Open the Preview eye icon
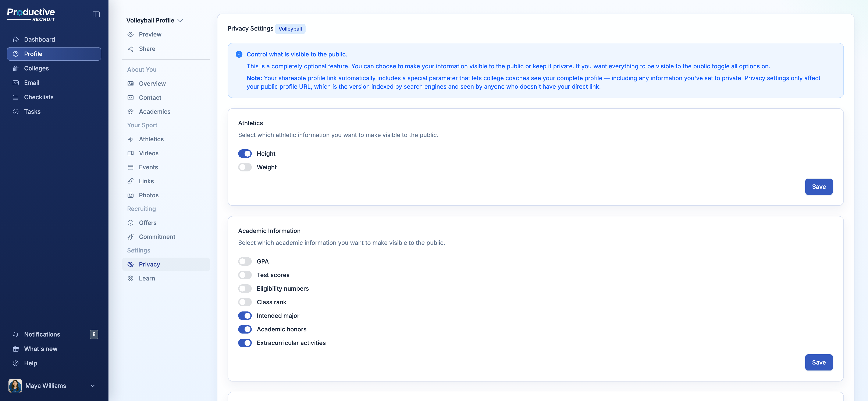This screenshot has height=401, width=868. [131, 34]
